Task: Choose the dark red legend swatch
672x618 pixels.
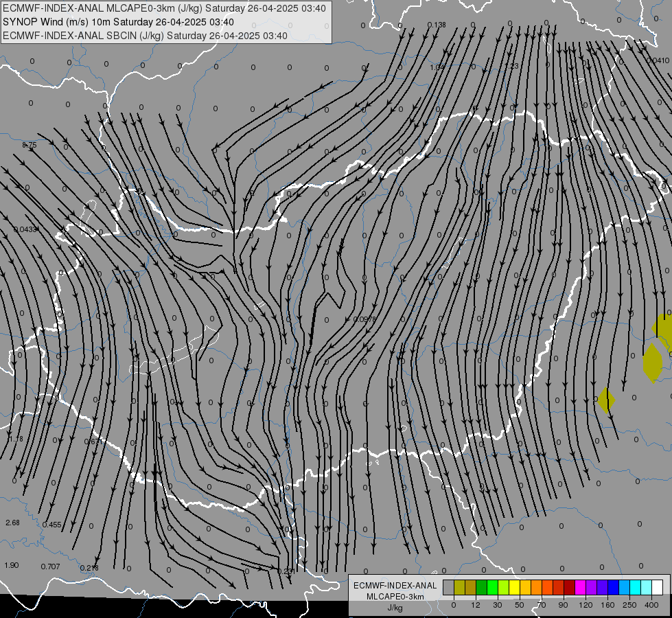Action: click(x=570, y=587)
